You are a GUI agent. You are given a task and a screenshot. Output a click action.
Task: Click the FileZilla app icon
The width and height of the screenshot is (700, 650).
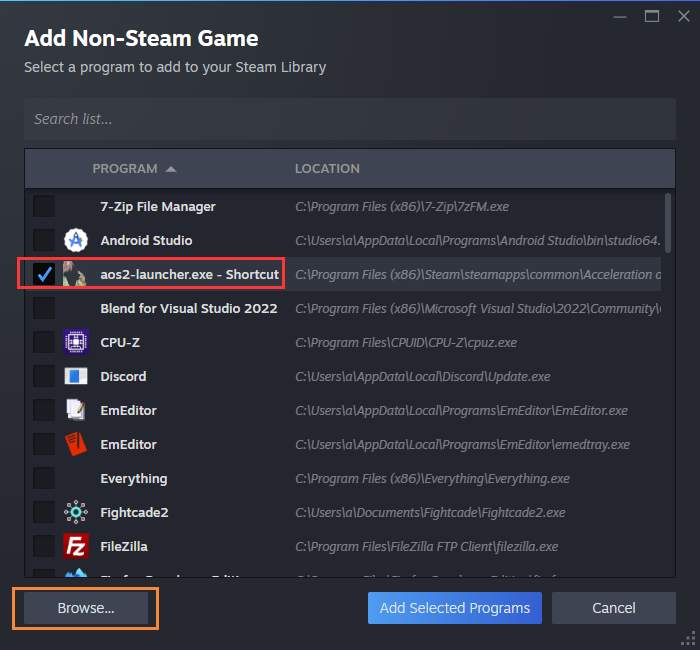tap(76, 546)
